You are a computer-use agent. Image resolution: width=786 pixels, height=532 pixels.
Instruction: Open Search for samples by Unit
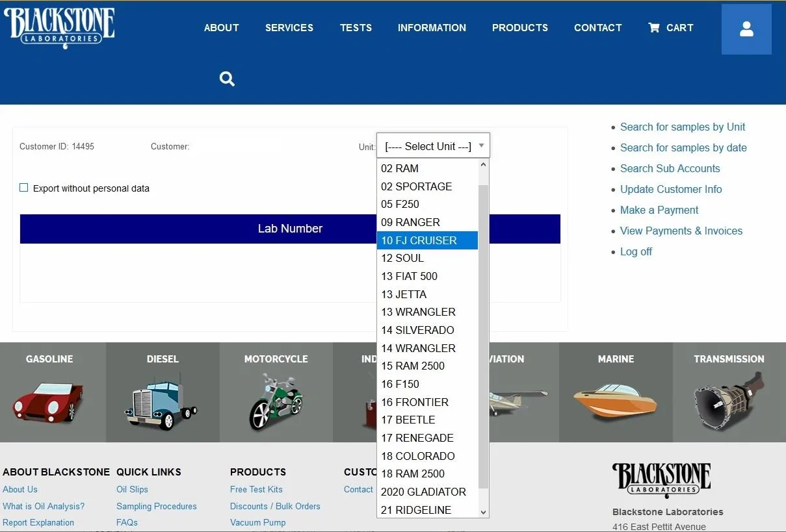(683, 127)
